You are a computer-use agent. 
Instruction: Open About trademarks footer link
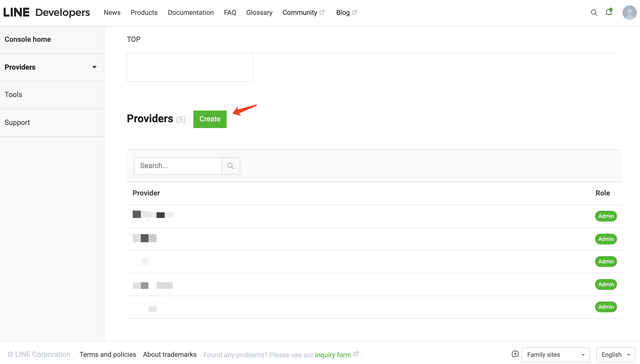170,354
